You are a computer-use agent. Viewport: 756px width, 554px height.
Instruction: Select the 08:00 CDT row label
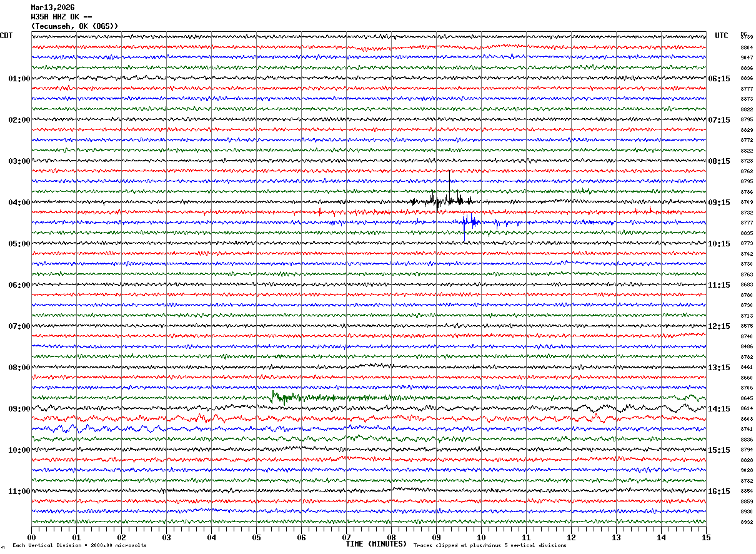19,368
